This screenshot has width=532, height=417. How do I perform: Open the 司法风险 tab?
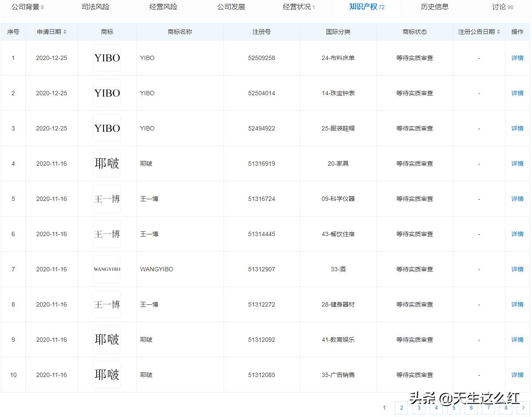(95, 7)
